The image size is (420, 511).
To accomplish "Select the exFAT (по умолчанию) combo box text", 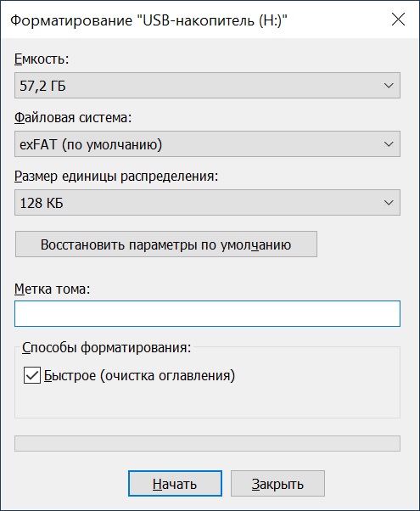I will point(91,144).
